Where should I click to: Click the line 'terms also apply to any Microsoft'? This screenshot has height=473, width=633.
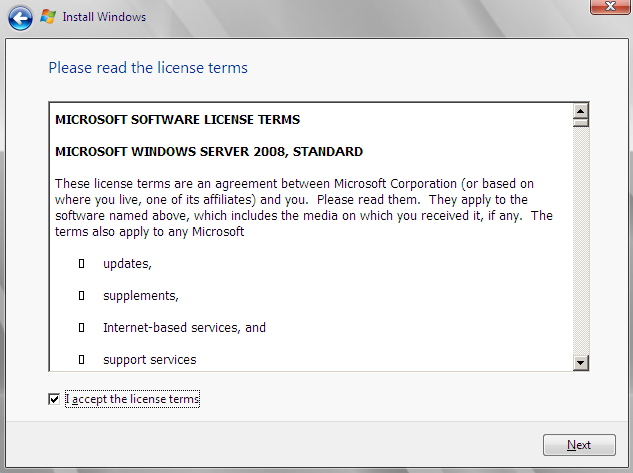click(149, 232)
